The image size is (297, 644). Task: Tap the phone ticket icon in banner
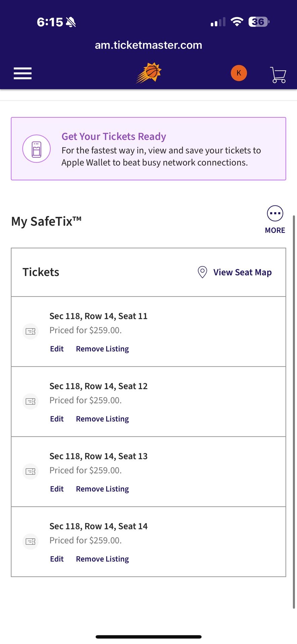pyautogui.click(x=36, y=149)
